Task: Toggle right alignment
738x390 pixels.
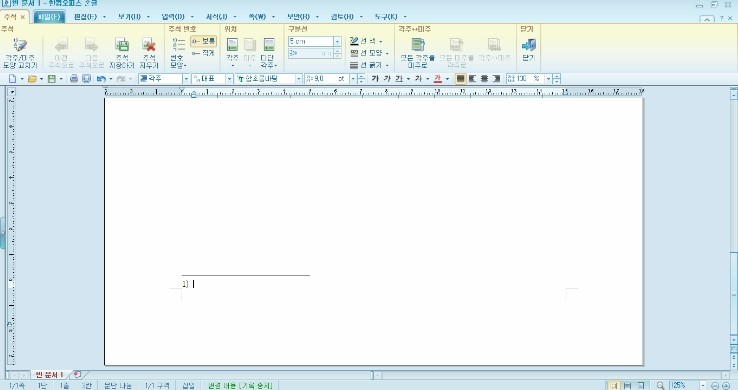Action: tap(496, 79)
